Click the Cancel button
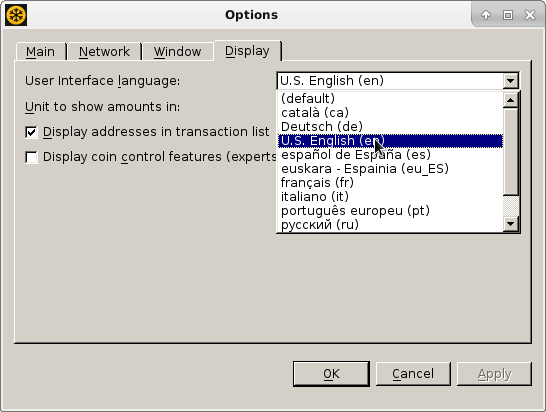Screen dimensions: 546x412 click(413, 374)
